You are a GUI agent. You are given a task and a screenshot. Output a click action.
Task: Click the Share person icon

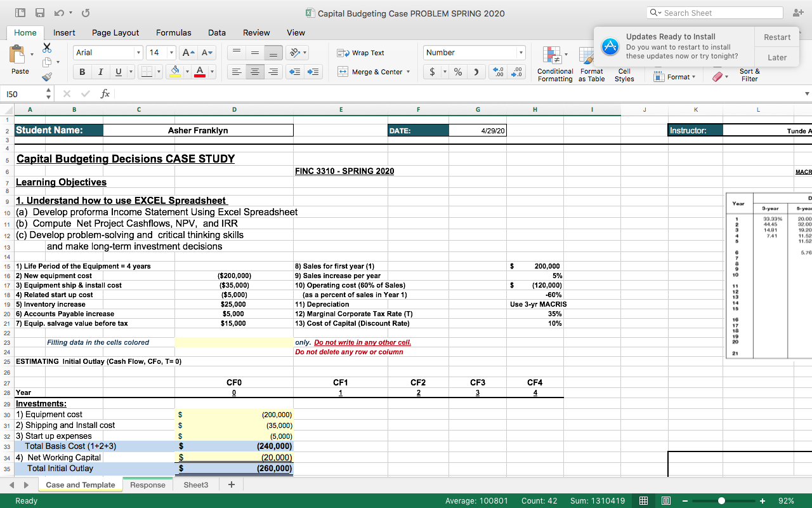tap(797, 13)
